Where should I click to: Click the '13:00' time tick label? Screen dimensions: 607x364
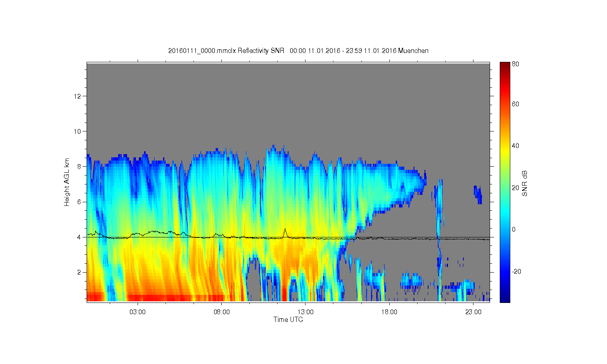[x=306, y=312]
